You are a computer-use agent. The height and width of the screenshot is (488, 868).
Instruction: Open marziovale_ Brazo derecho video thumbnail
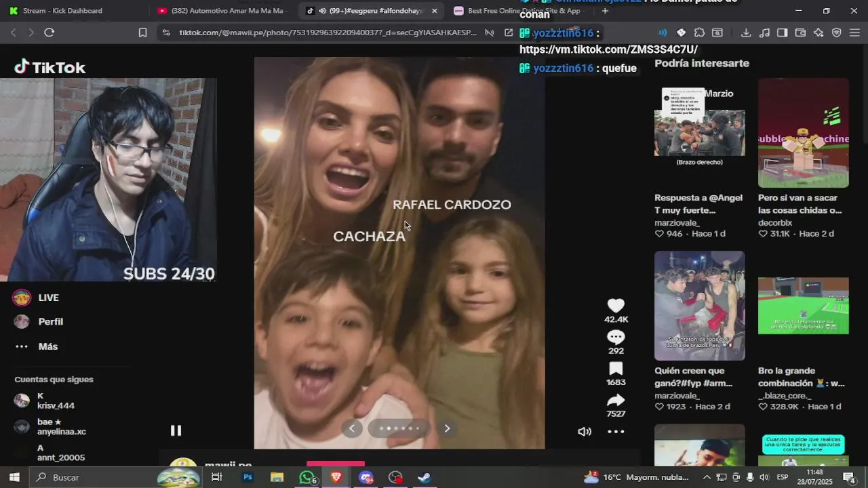[x=699, y=133]
